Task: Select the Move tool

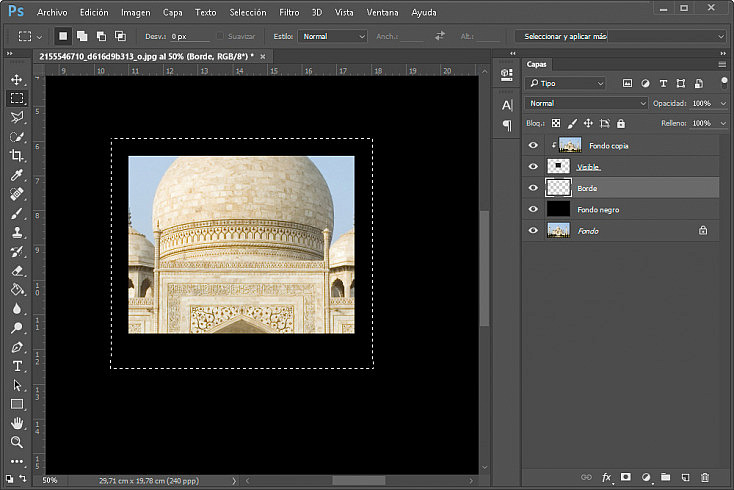Action: point(17,79)
